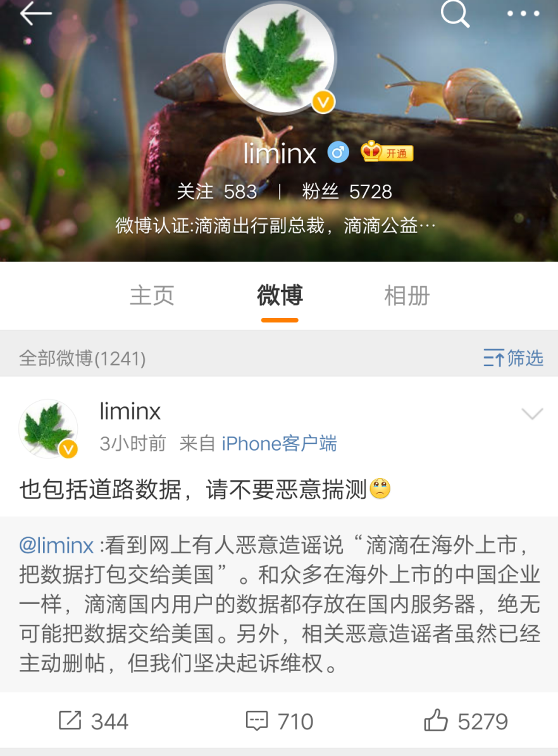This screenshot has height=756, width=558.
Task: Select the 微博 tab
Action: [x=280, y=295]
